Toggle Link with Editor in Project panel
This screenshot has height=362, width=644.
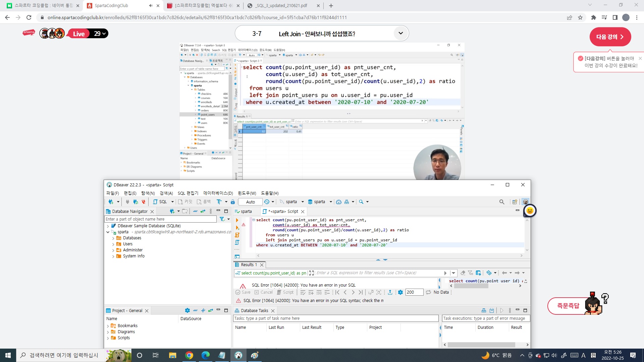coord(211,311)
